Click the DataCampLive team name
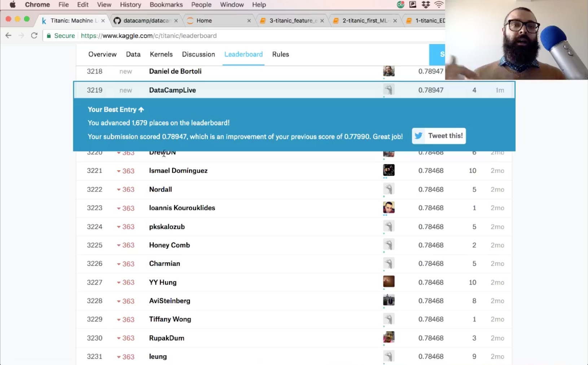This screenshot has height=365, width=588. pos(172,90)
